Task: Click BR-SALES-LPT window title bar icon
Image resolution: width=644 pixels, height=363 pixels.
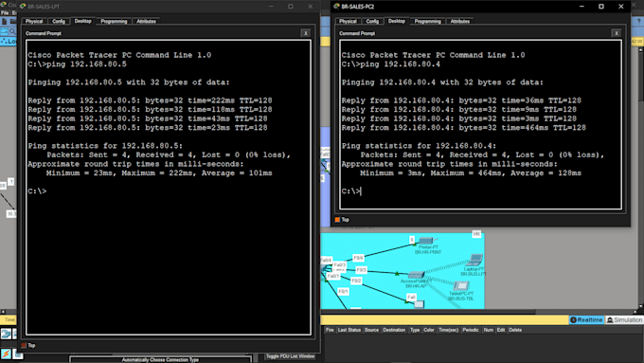Action: [x=23, y=7]
